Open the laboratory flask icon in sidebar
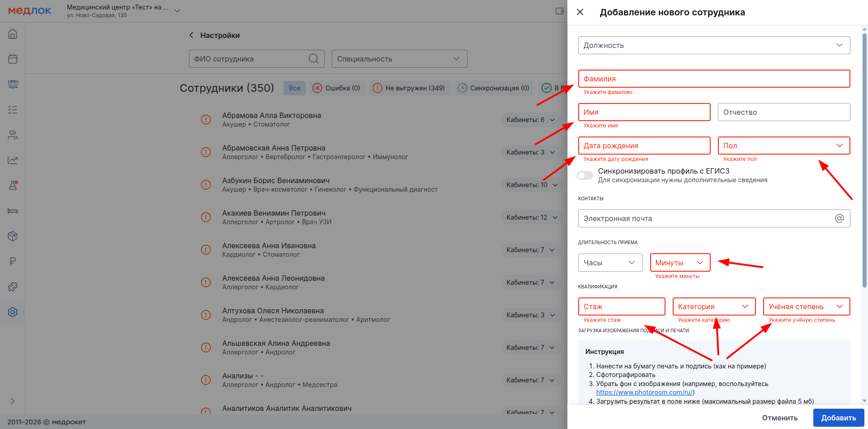Image resolution: width=868 pixels, height=429 pixels. coord(13,185)
